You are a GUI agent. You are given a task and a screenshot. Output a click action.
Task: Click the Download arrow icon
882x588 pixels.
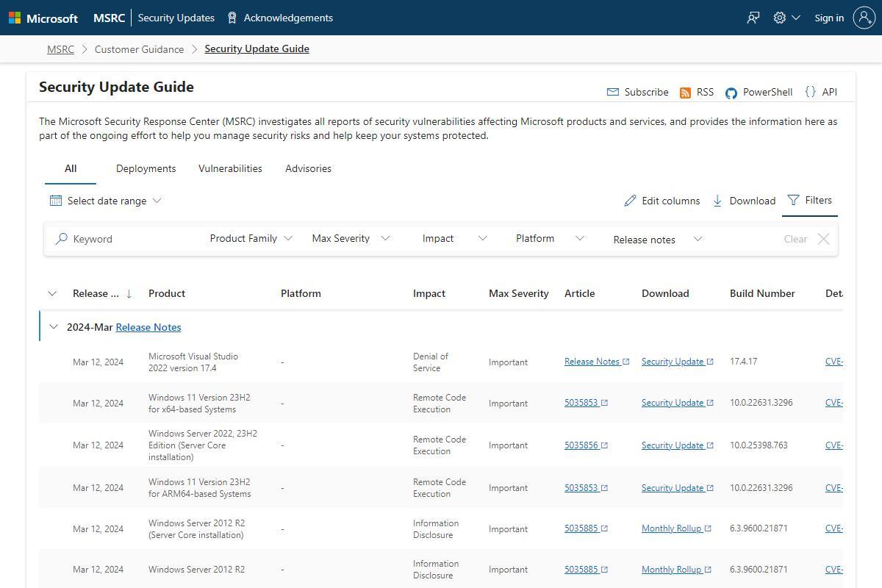pos(717,201)
